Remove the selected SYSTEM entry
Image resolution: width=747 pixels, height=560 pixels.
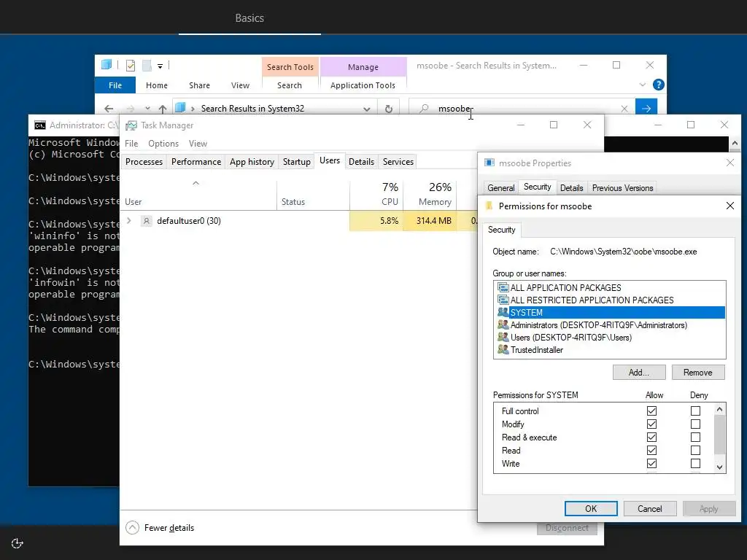click(x=698, y=373)
